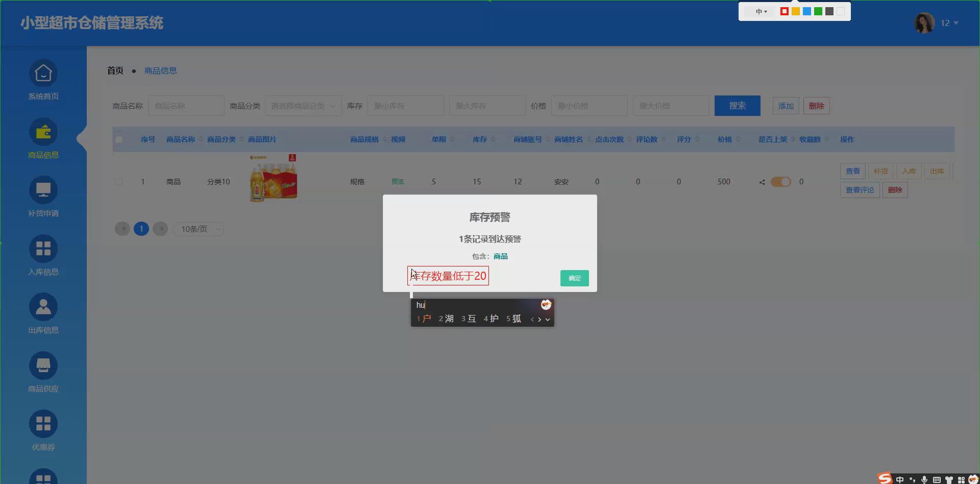Viewport: 980px width, 484px height.
Task: Open the 请选择商品分类 dropdown
Action: tap(303, 106)
